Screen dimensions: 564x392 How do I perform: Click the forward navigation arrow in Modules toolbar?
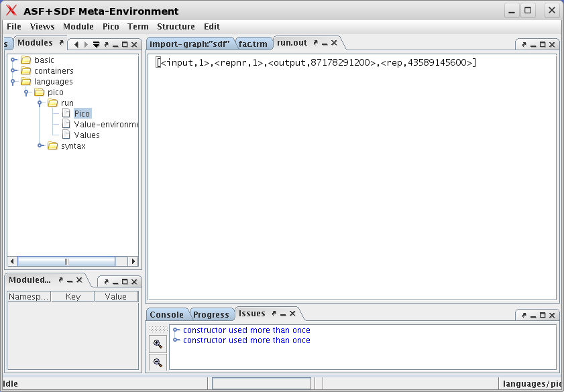(x=85, y=42)
